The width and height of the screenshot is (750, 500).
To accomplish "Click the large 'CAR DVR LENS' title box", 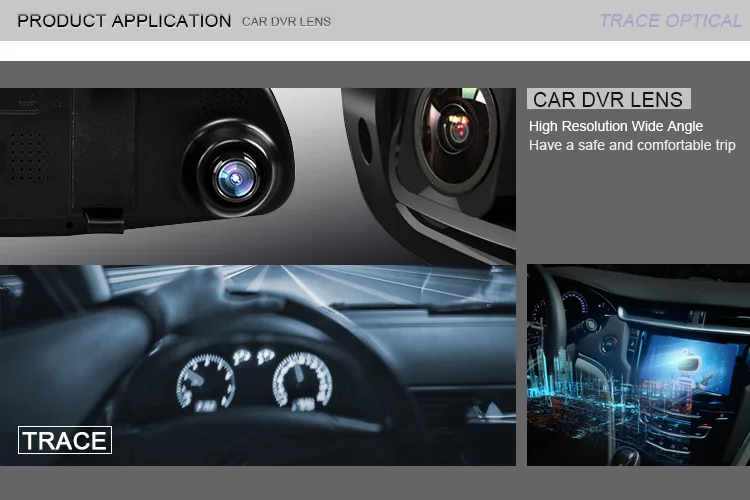I will tap(608, 99).
